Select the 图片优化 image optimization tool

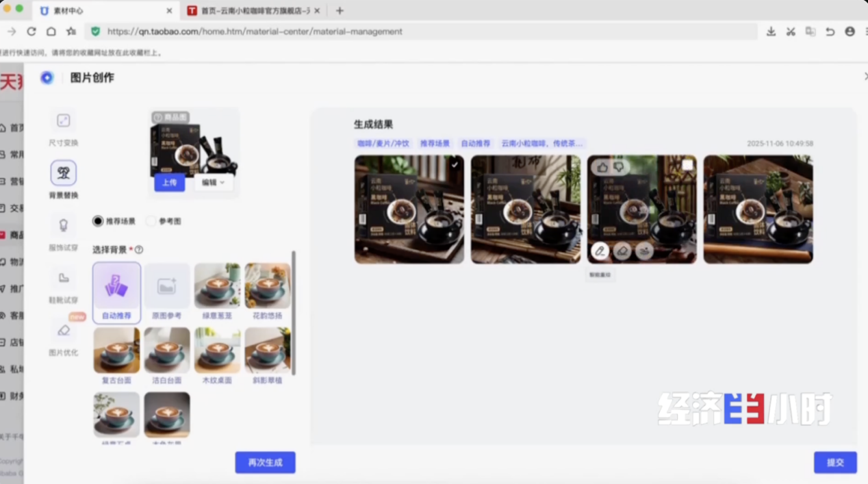coord(63,331)
